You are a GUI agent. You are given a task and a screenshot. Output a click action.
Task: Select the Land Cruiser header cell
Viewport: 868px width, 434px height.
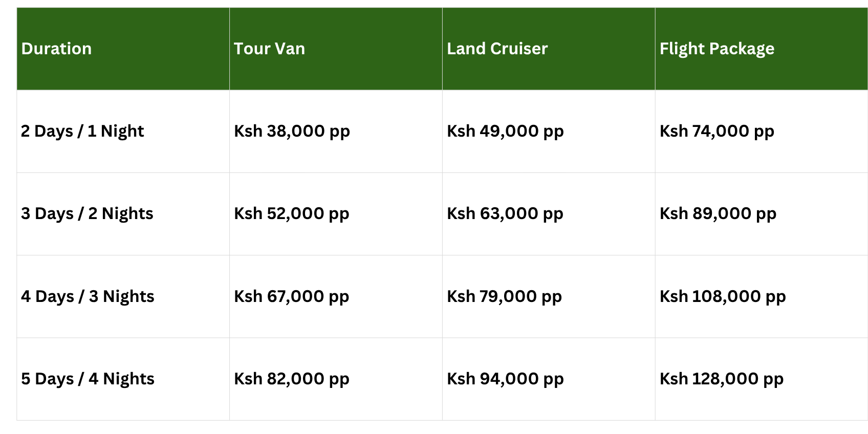click(497, 49)
